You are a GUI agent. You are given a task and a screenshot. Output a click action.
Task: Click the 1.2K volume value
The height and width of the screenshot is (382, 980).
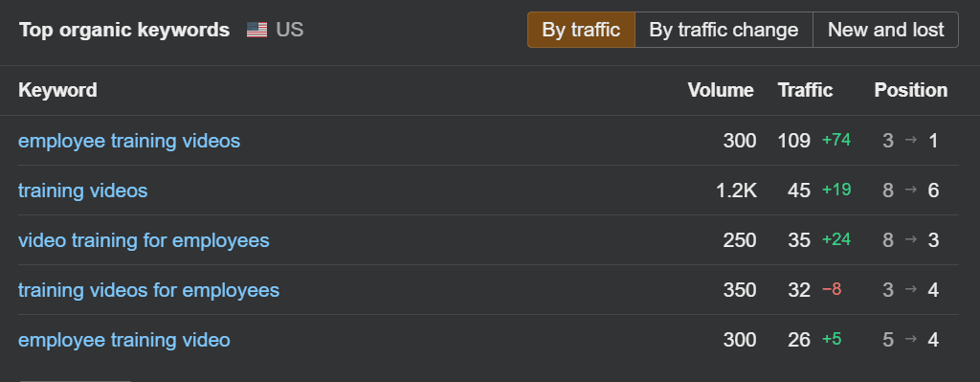click(x=736, y=191)
